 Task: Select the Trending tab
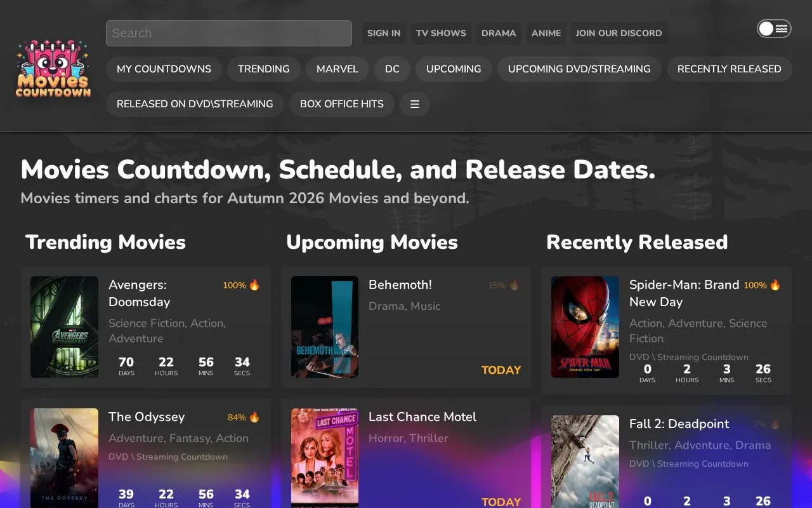pos(264,69)
